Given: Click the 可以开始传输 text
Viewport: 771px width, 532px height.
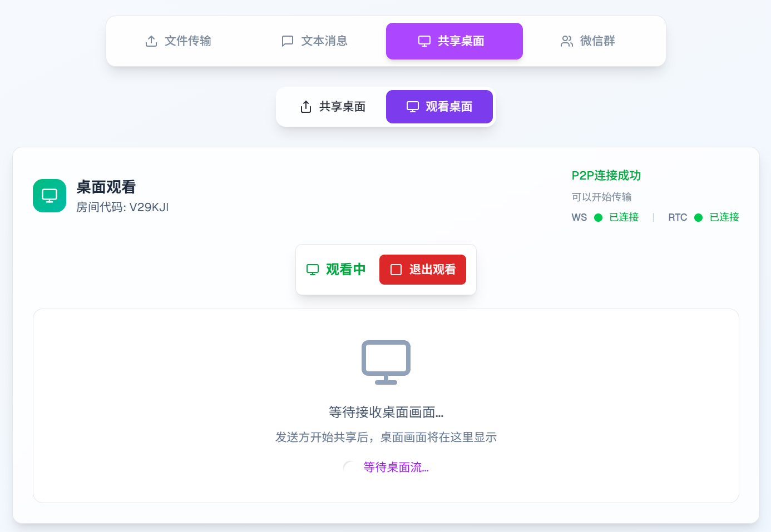Looking at the screenshot, I should click(x=602, y=197).
